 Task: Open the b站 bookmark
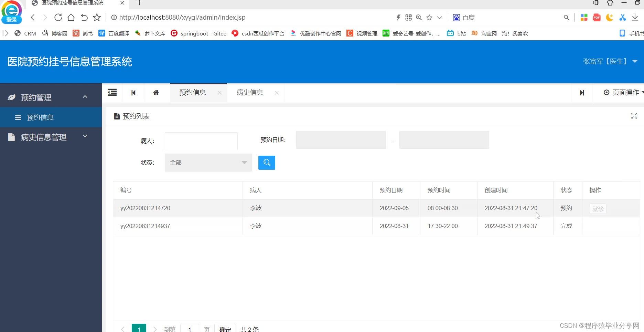click(x=456, y=33)
